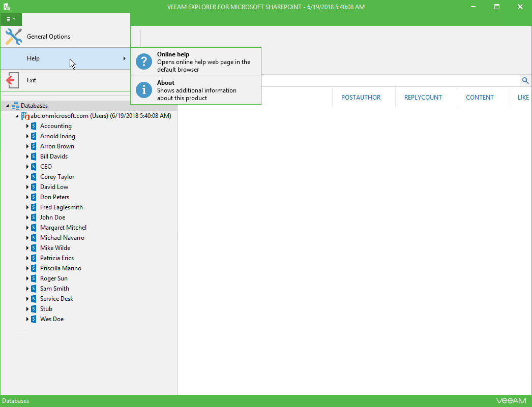Viewport: 532px width, 407px height.
Task: Select the Mike Wilde tree item
Action: click(55, 248)
